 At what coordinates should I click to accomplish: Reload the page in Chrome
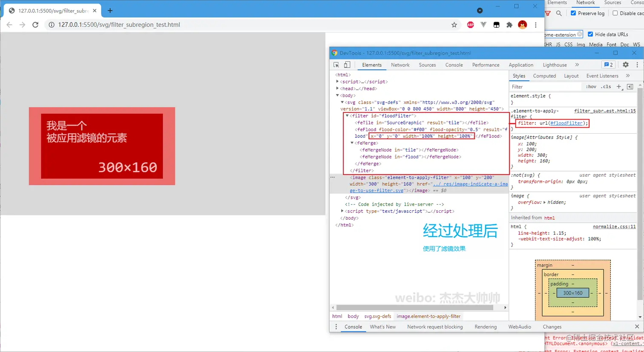35,25
